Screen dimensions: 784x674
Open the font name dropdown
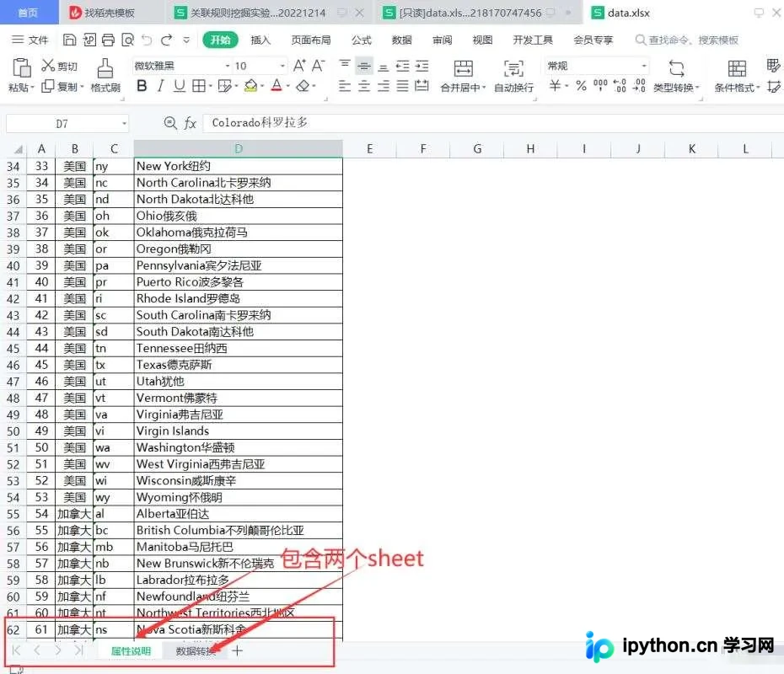[228, 66]
